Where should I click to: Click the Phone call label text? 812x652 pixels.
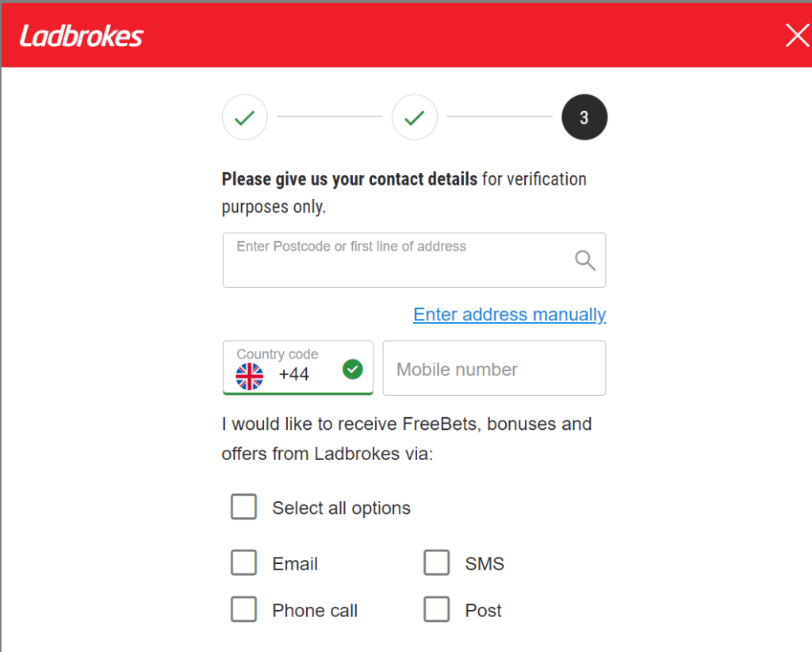point(315,611)
